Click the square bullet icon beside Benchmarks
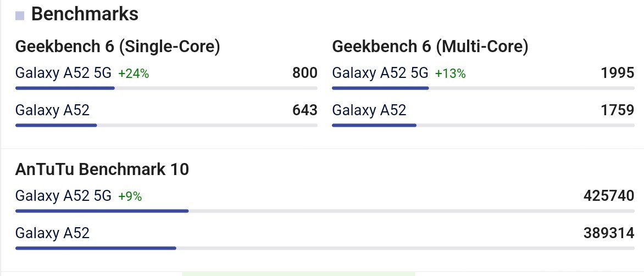Viewport: 644px width, 276px height. pyautogui.click(x=20, y=16)
